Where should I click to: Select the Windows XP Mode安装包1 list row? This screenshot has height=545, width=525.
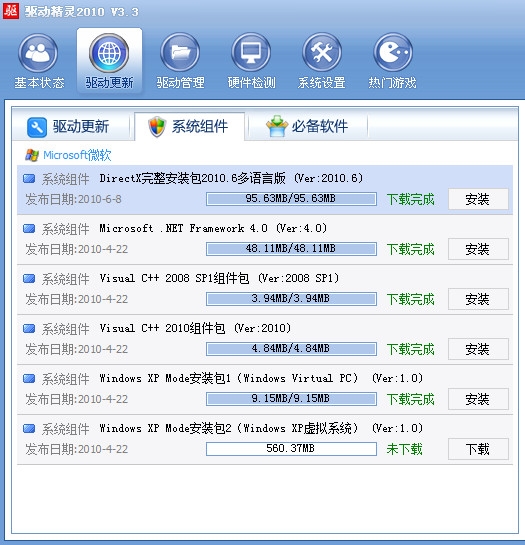click(265, 389)
